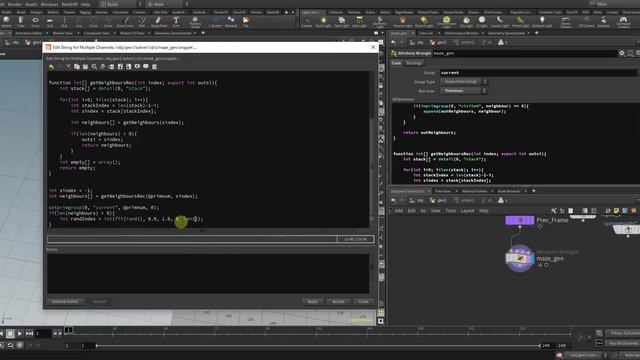This screenshot has width=640, height=360.
Task: Add an Area Light from shelf
Action: coord(359,22)
